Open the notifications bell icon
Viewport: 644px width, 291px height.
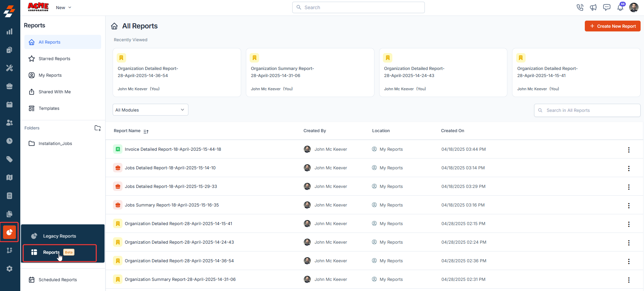(620, 7)
